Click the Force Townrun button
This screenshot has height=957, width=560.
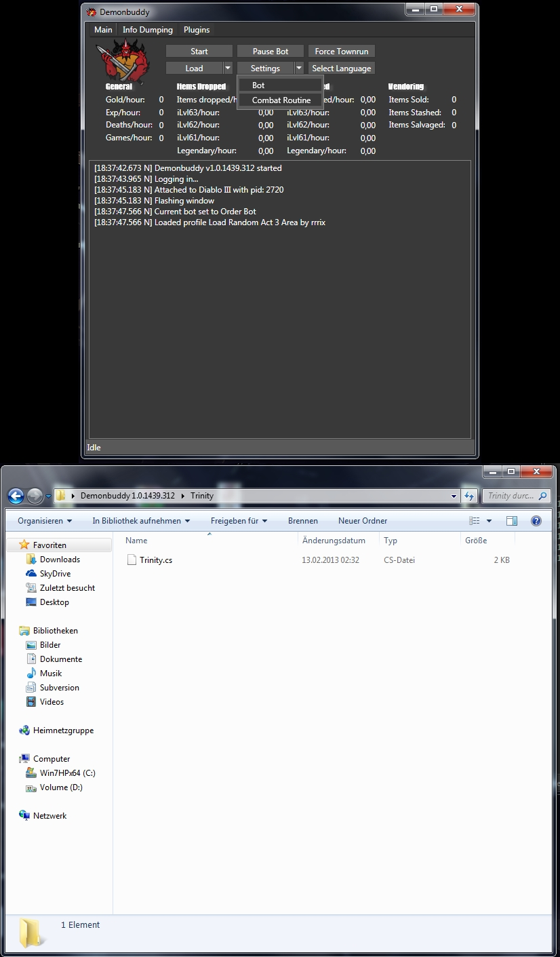341,52
